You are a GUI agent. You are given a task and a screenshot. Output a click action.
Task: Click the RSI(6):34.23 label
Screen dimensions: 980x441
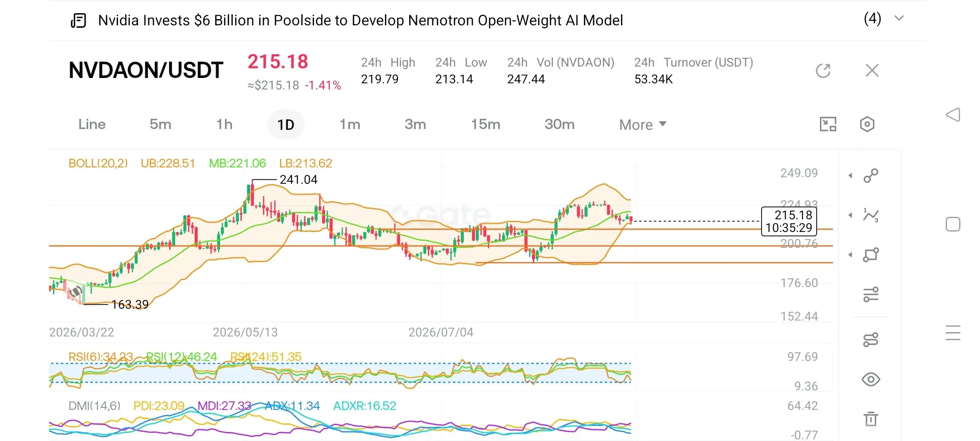[x=100, y=357]
